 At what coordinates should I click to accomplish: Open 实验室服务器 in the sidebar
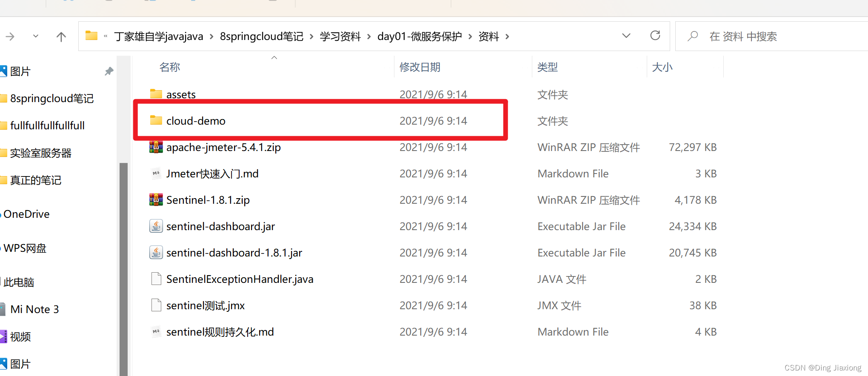[40, 153]
